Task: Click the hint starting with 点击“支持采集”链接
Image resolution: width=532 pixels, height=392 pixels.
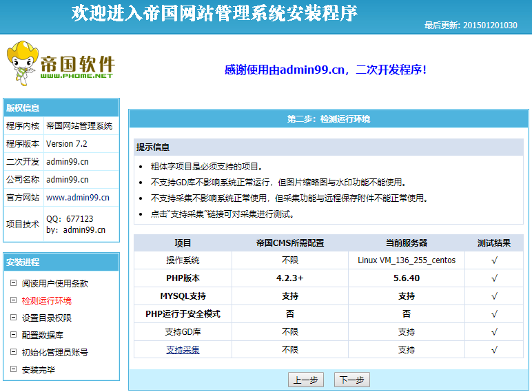Action: point(223,214)
